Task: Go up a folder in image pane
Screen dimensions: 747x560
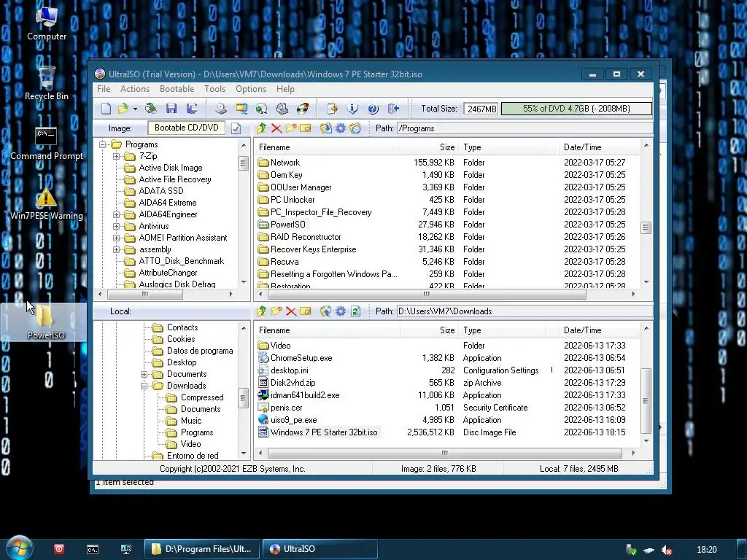Action: pos(261,128)
